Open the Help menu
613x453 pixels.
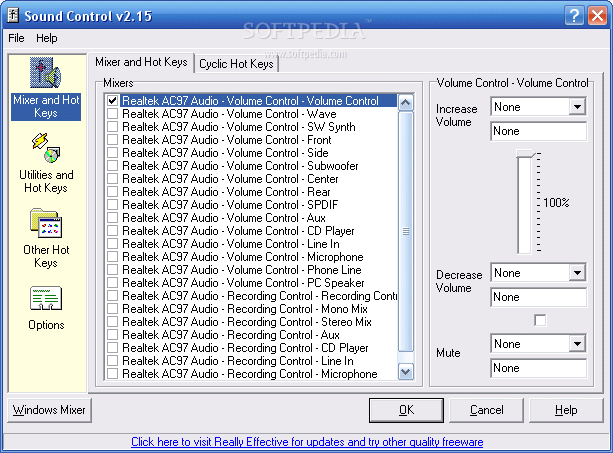tap(47, 38)
